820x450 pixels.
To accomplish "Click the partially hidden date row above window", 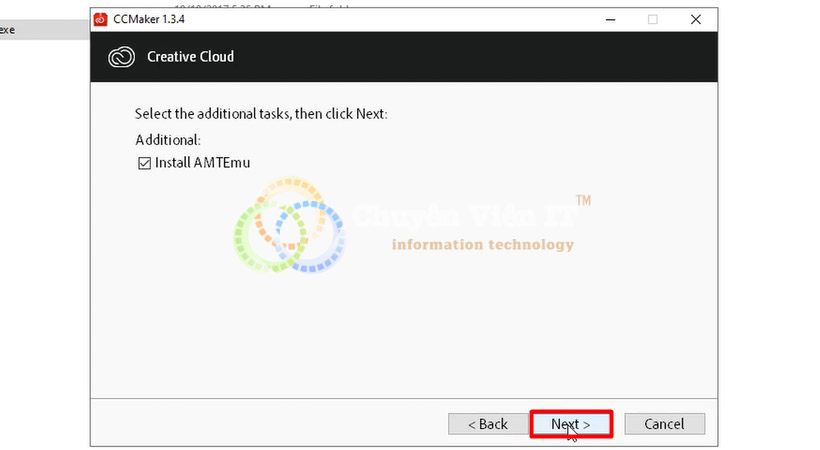I will [x=261, y=7].
